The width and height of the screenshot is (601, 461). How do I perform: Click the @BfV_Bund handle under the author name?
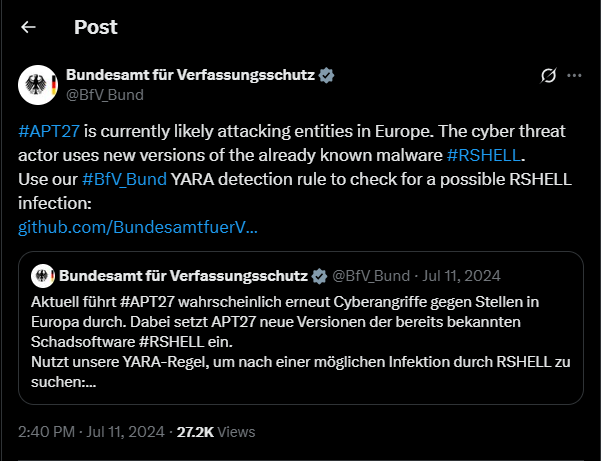tap(105, 95)
